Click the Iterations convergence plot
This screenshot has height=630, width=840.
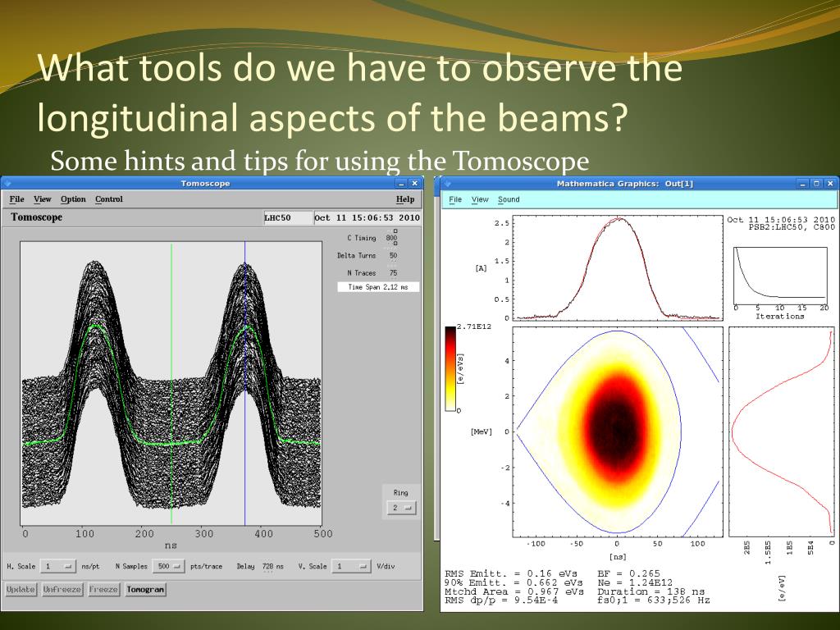[x=781, y=276]
